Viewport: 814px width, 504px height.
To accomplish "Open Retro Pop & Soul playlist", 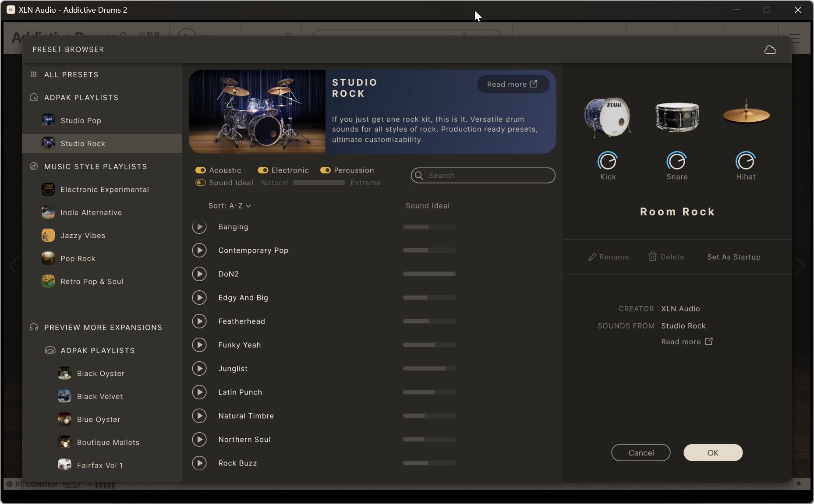I will [102, 282].
